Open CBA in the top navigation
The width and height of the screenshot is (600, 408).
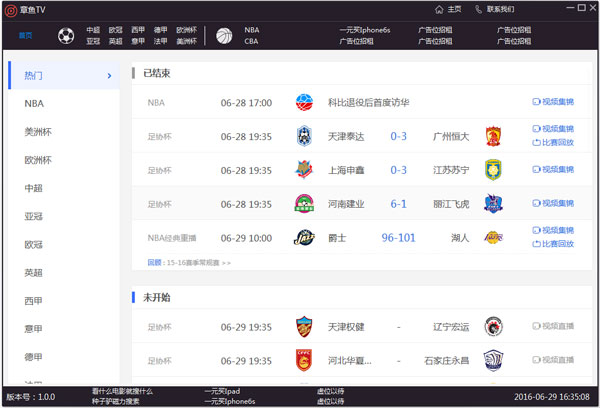pyautogui.click(x=251, y=41)
